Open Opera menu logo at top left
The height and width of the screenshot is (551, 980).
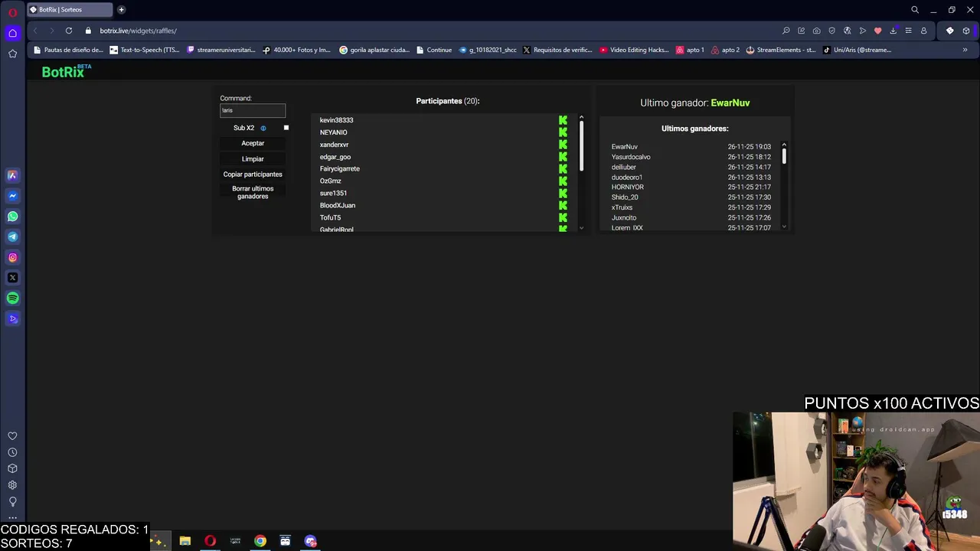12,12
